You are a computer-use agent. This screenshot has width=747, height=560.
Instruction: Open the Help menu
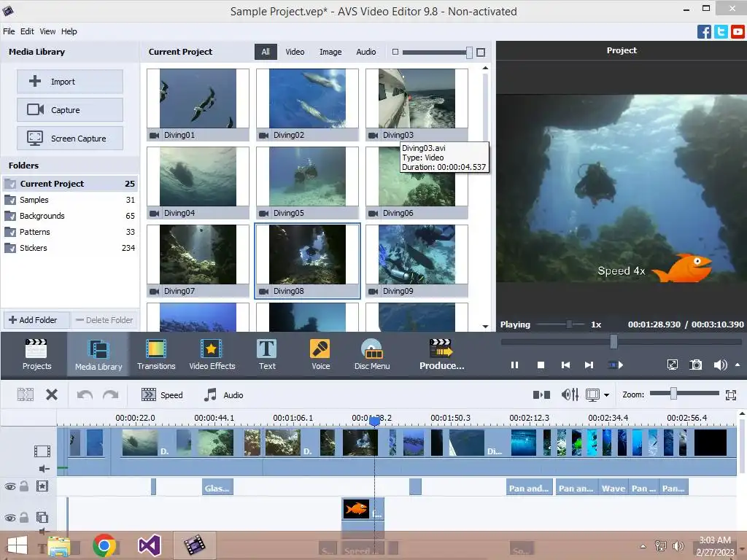tap(69, 31)
